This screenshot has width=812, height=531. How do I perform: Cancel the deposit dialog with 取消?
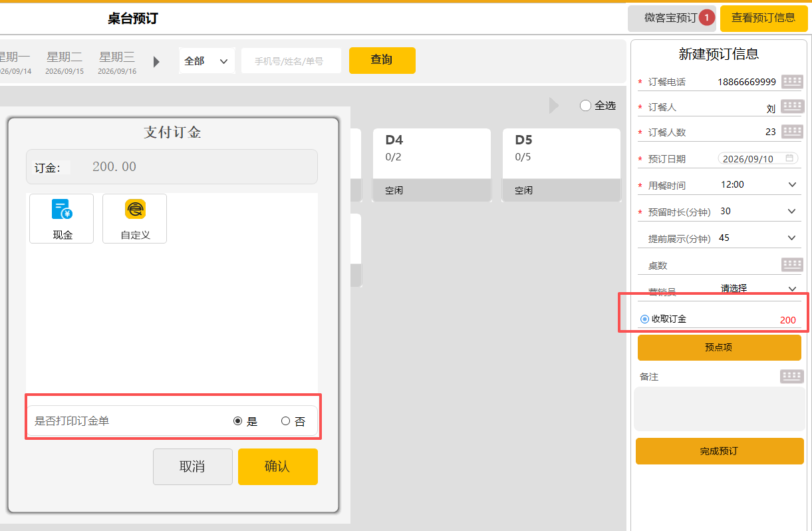click(x=193, y=466)
